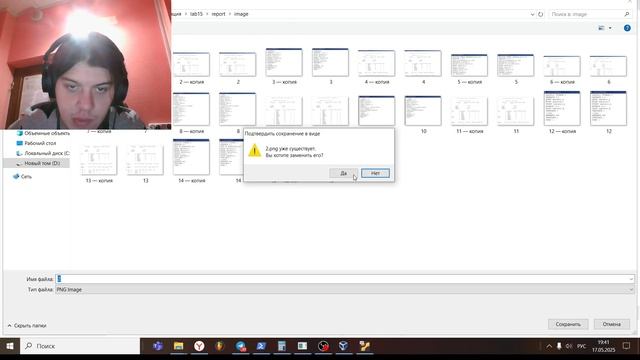Switch the РУС input language indicator
The height and width of the screenshot is (360, 640).
(581, 346)
